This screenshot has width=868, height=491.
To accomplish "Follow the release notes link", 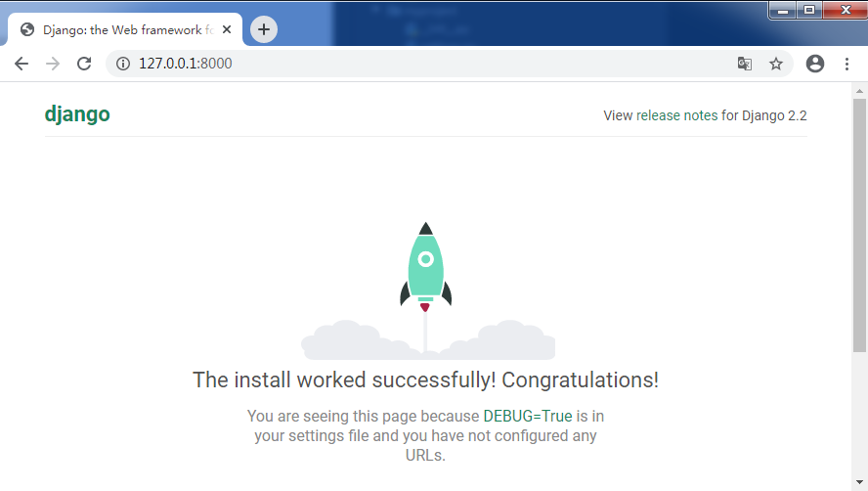I will tap(677, 115).
